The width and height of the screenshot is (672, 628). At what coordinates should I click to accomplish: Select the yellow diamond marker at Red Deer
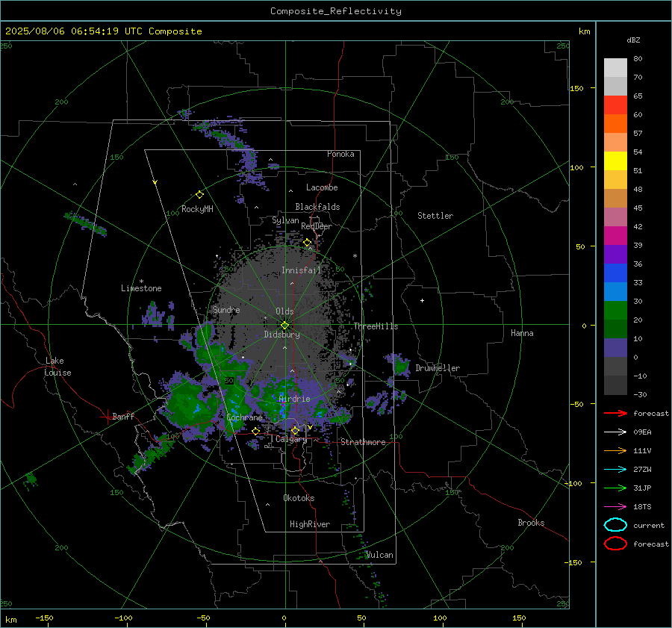coord(307,243)
